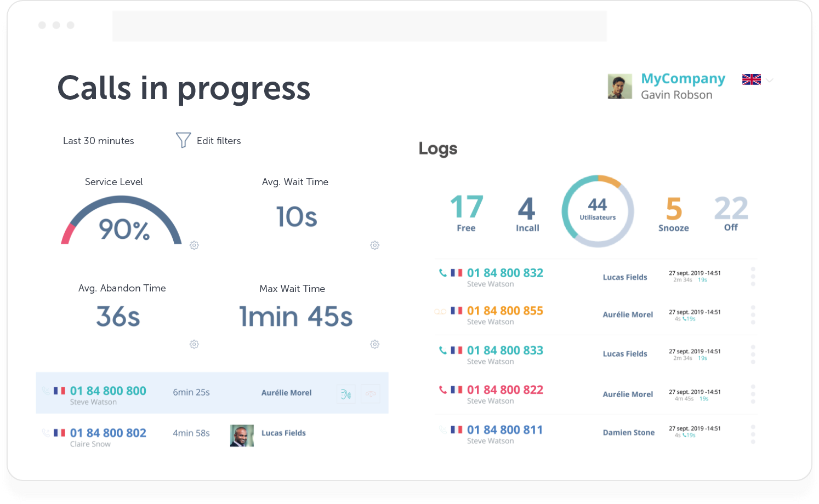Viewport: 819px width, 504px height.
Task: Click the Service Level 90% gauge
Action: click(x=122, y=221)
